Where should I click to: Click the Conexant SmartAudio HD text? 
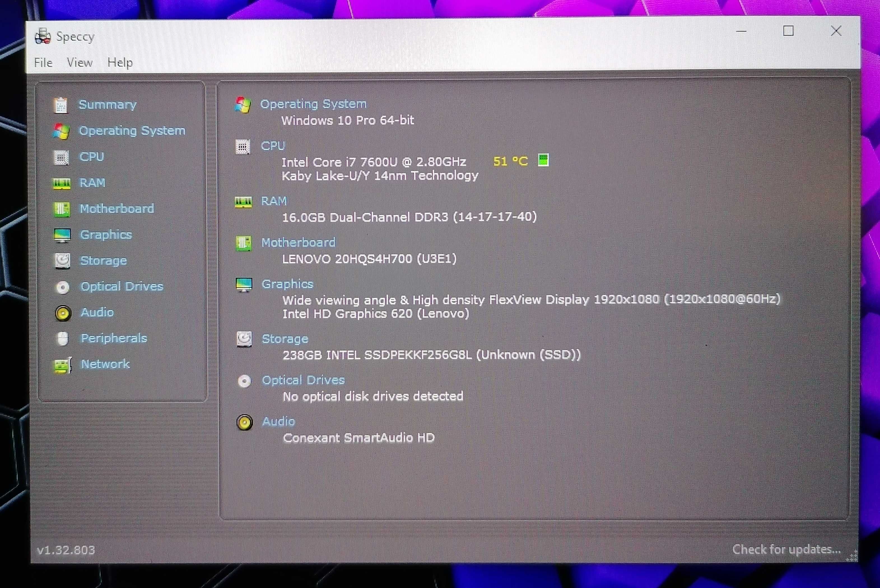click(x=359, y=438)
